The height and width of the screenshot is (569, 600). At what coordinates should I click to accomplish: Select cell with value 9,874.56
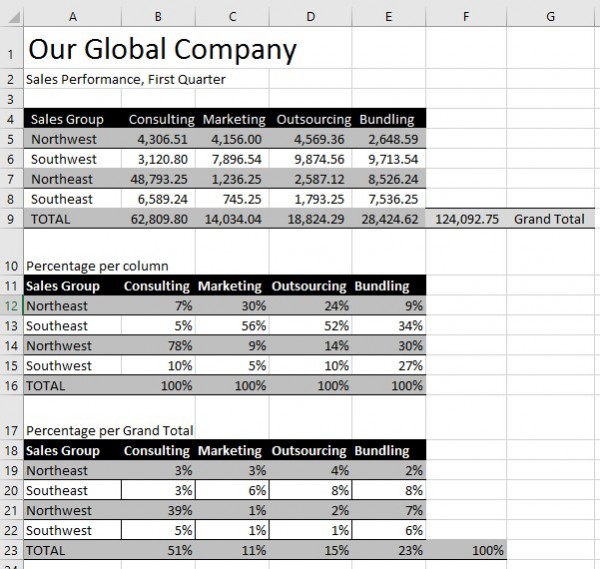(x=310, y=159)
